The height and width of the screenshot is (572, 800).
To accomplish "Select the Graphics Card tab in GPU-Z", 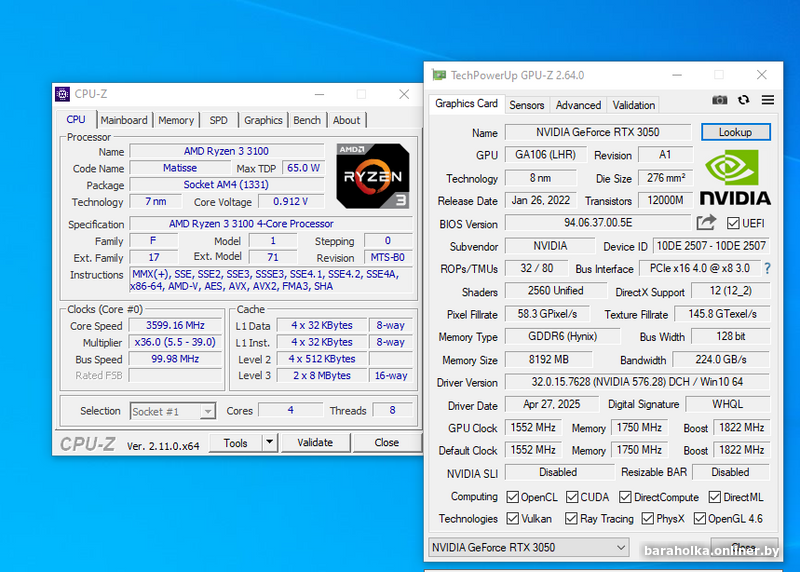I will (466, 104).
